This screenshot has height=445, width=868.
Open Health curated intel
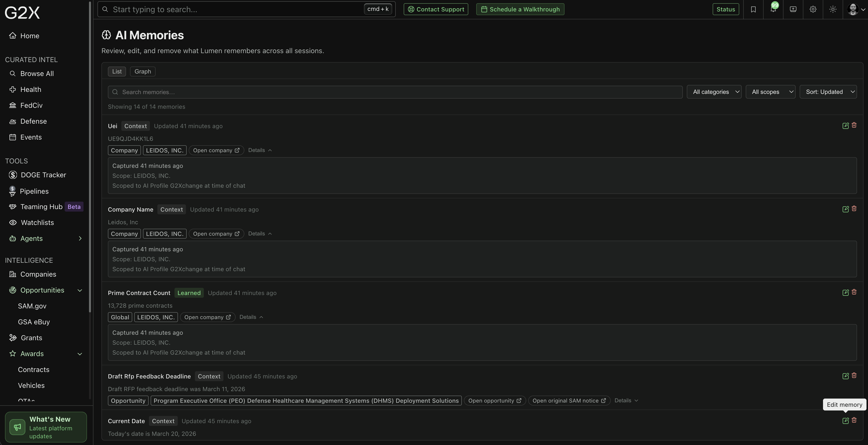point(25,90)
